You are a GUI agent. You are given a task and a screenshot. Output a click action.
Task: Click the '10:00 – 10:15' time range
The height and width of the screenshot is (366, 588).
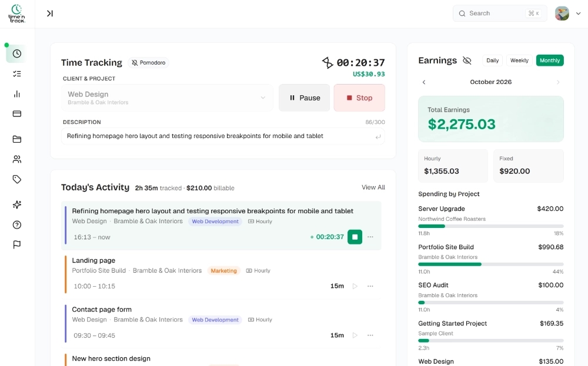pos(94,286)
